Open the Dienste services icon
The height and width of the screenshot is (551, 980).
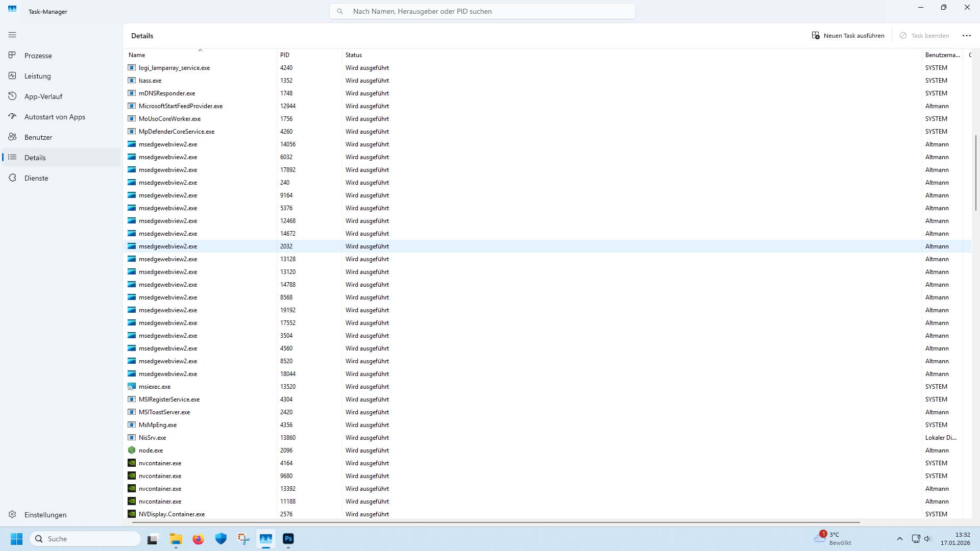12,178
